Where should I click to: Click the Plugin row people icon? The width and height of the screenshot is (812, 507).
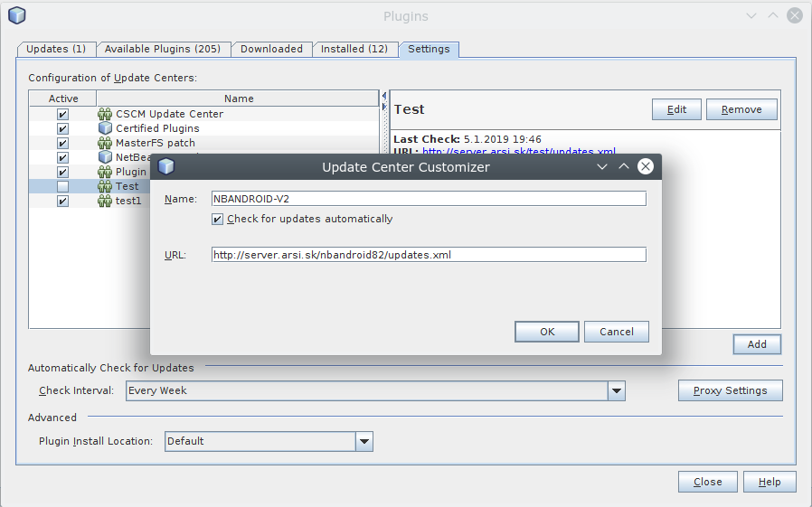coord(105,172)
